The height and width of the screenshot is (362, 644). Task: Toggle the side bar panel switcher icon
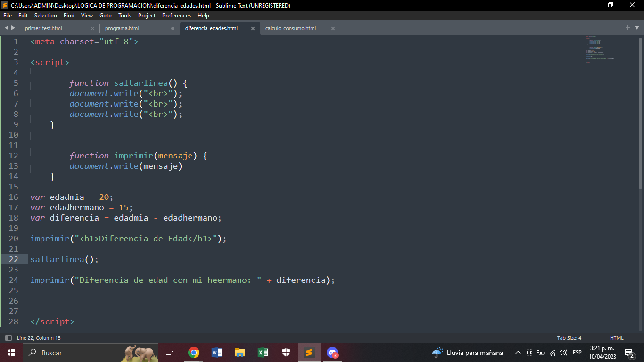(8, 338)
